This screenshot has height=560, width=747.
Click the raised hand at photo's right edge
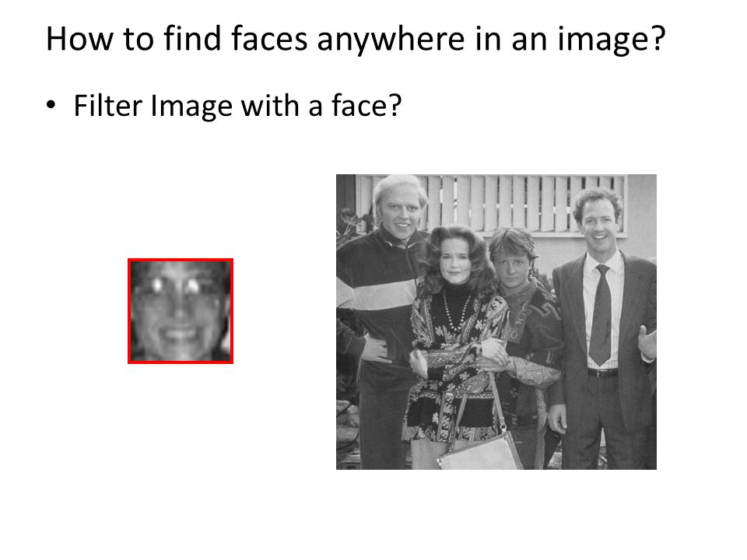tap(647, 343)
